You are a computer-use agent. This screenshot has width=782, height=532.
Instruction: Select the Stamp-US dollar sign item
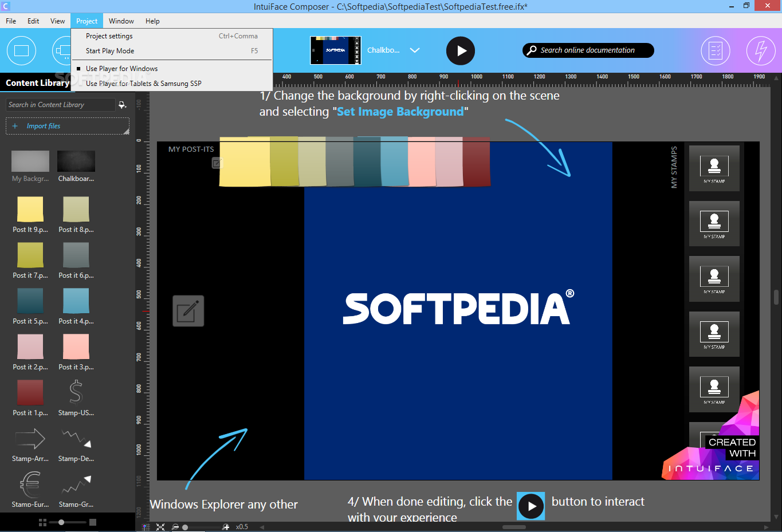tap(76, 397)
